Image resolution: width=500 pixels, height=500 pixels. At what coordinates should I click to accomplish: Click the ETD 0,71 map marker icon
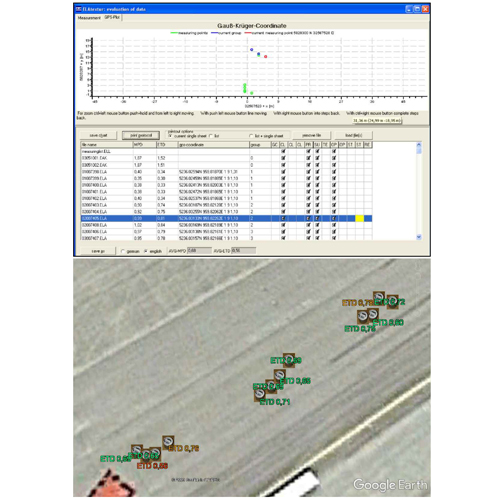[260, 394]
